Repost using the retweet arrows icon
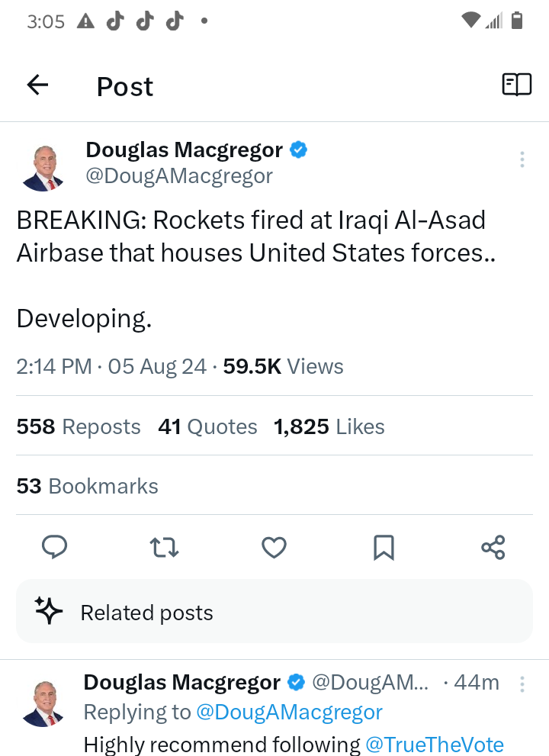 tap(164, 547)
